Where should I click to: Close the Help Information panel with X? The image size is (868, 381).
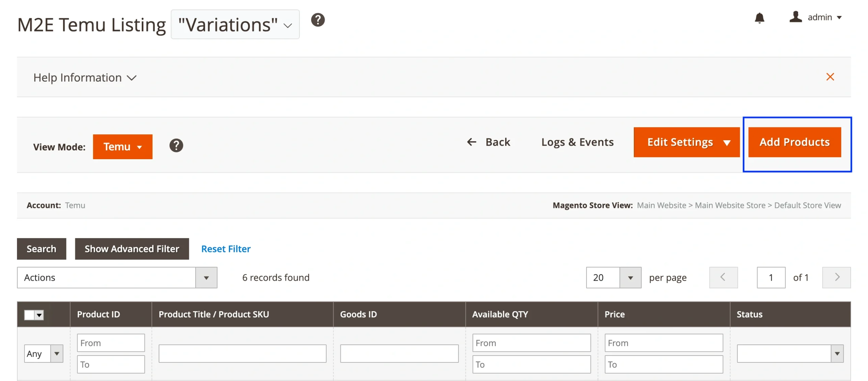830,77
